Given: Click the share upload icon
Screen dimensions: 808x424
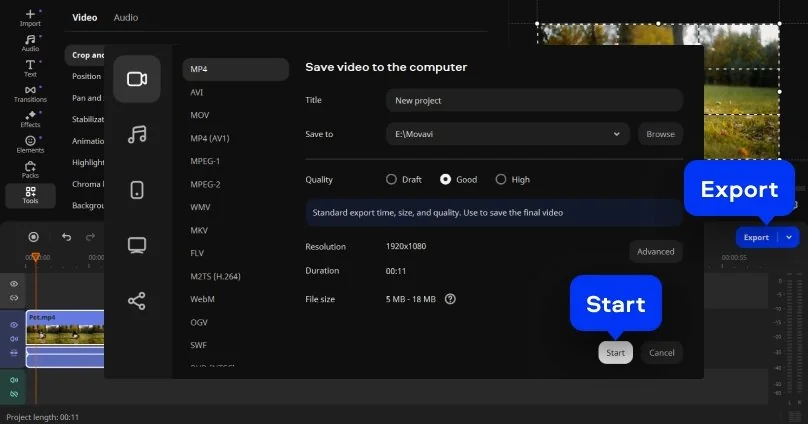Looking at the screenshot, I should click(x=137, y=300).
